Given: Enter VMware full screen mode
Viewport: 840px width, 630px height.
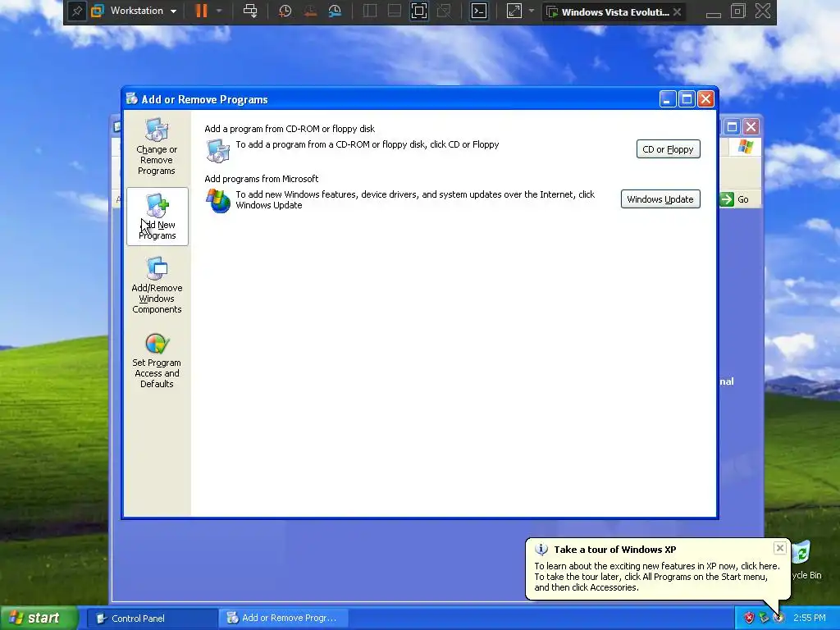Looking at the screenshot, I should (419, 11).
